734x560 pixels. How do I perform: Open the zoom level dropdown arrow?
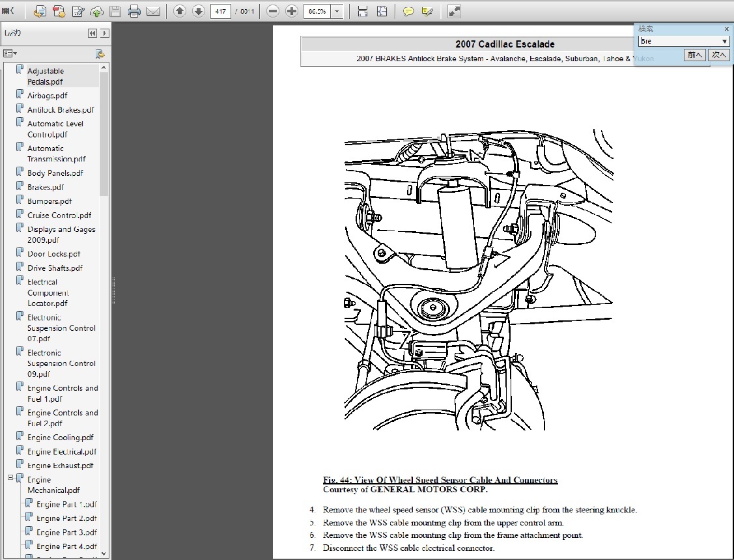pos(337,11)
